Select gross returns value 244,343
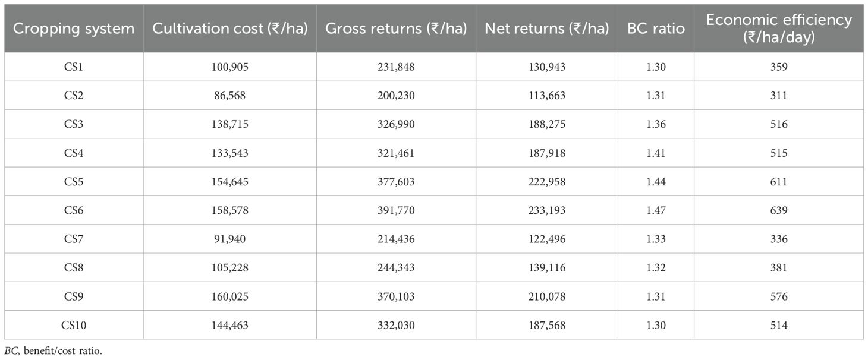868x360 pixels. coord(396,267)
